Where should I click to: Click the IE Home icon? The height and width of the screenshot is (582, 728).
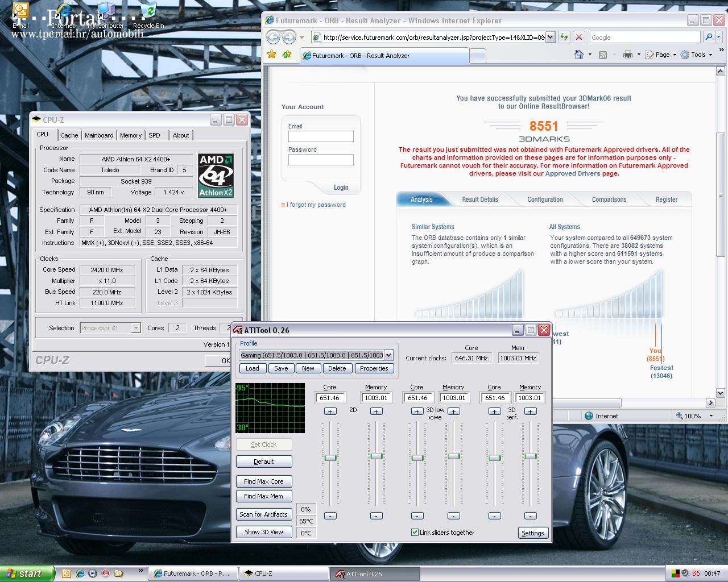tap(579, 55)
